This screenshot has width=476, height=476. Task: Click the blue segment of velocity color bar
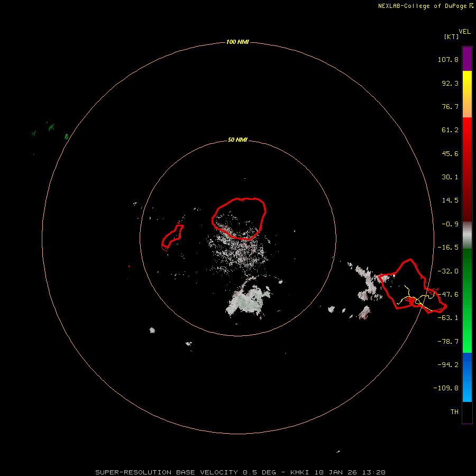pyautogui.click(x=467, y=377)
